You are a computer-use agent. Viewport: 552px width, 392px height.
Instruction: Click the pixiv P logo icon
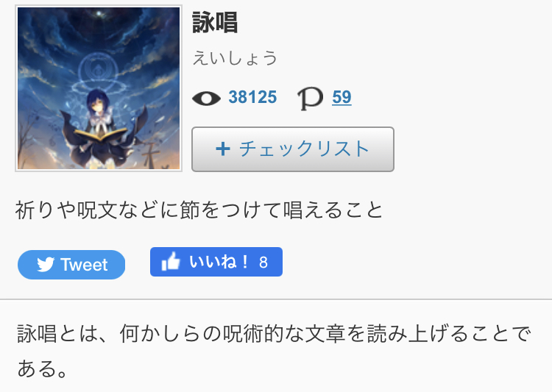310,99
